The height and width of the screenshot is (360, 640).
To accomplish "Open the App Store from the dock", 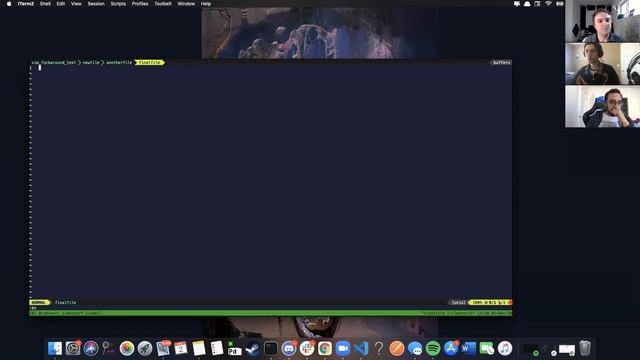I will (x=451, y=348).
